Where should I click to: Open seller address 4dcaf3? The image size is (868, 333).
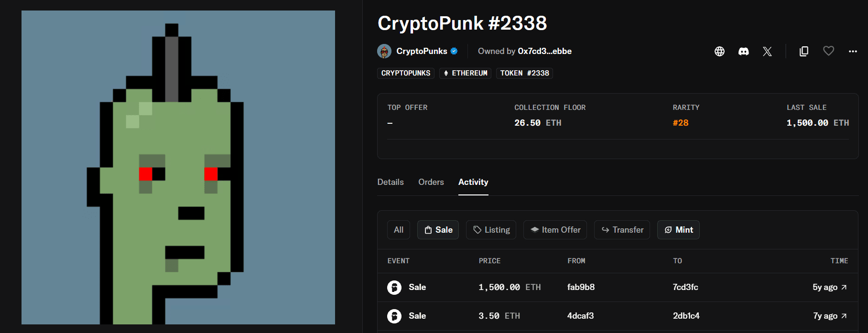[x=580, y=316]
